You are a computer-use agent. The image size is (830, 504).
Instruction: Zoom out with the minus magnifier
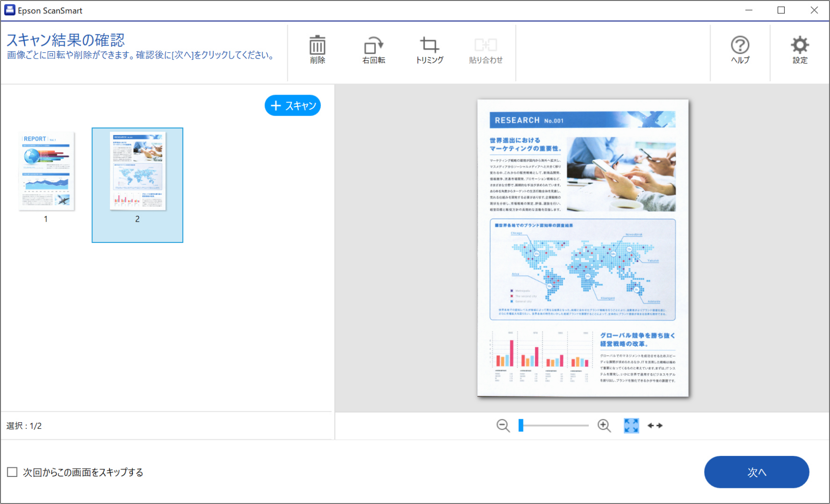coord(503,426)
